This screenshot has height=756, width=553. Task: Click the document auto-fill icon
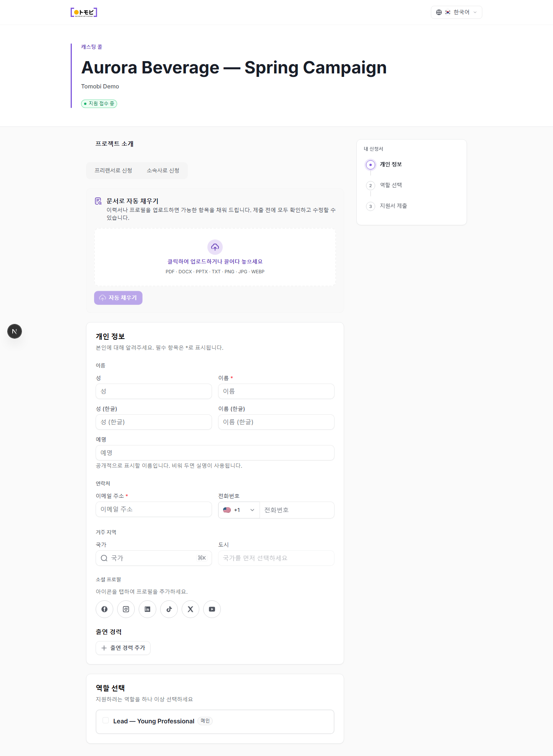[98, 201]
